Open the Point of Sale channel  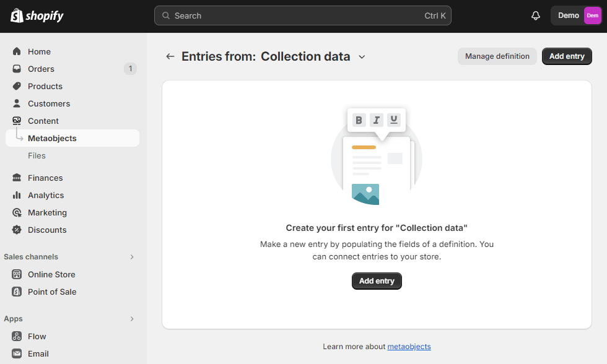(x=51, y=292)
